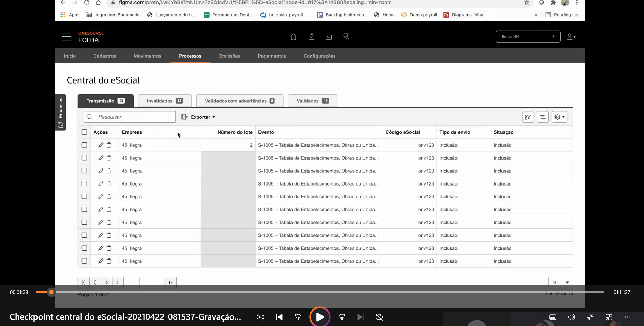
Task: Go to last page of table
Action: [x=118, y=282]
